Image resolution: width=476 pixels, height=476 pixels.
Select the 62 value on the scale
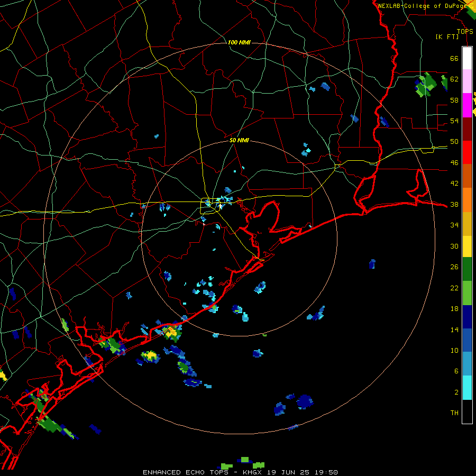pos(454,79)
